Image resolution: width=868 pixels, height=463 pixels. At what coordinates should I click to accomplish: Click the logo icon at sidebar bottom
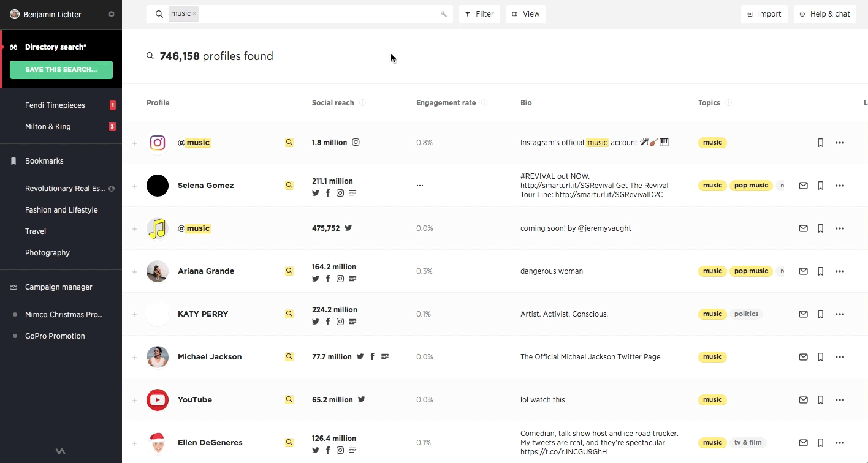click(x=61, y=451)
